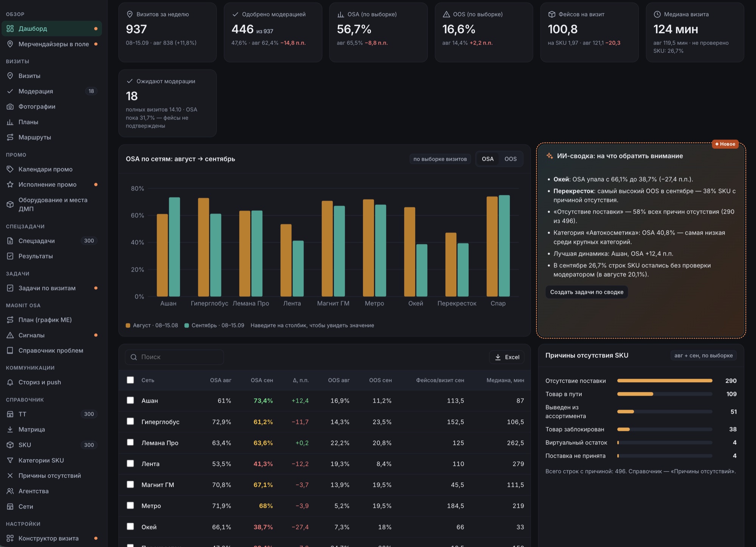The height and width of the screenshot is (547, 756).
Task: Click the box icon for Оборудование и места ДМП
Action: click(10, 204)
